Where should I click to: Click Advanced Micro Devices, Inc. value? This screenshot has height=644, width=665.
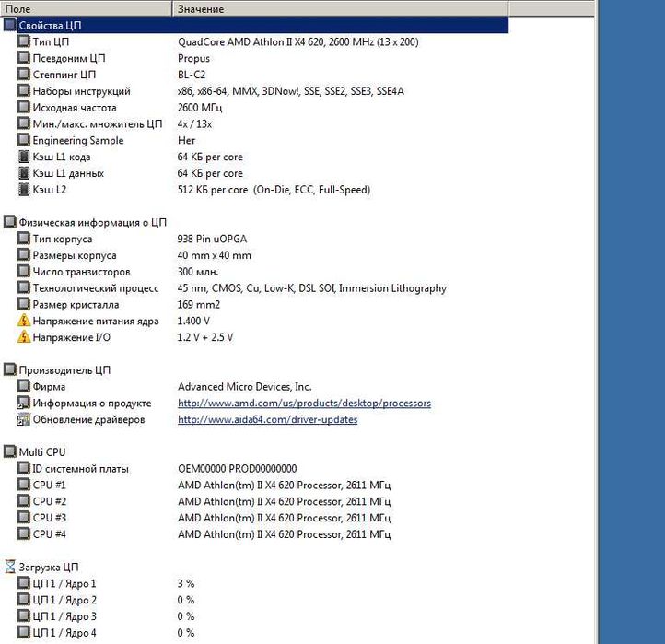tap(245, 386)
